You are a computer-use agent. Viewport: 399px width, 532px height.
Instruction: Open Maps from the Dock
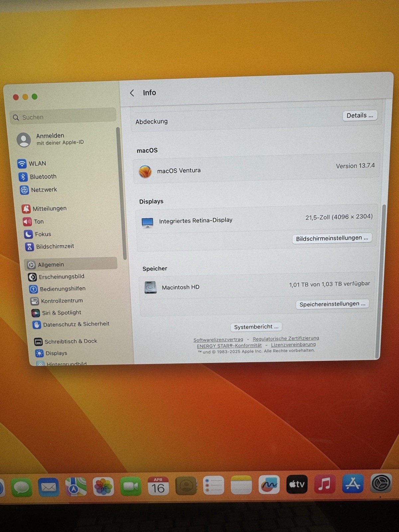pyautogui.click(x=76, y=487)
